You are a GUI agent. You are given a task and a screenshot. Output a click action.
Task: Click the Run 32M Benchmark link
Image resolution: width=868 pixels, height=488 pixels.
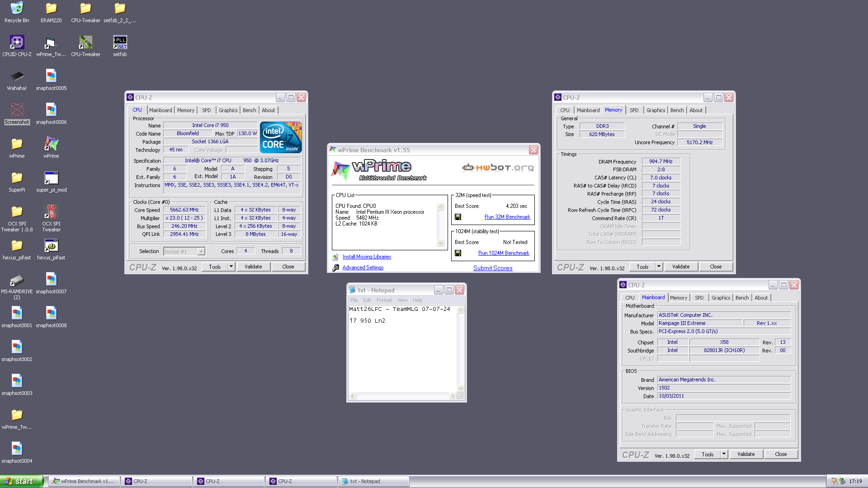click(507, 217)
